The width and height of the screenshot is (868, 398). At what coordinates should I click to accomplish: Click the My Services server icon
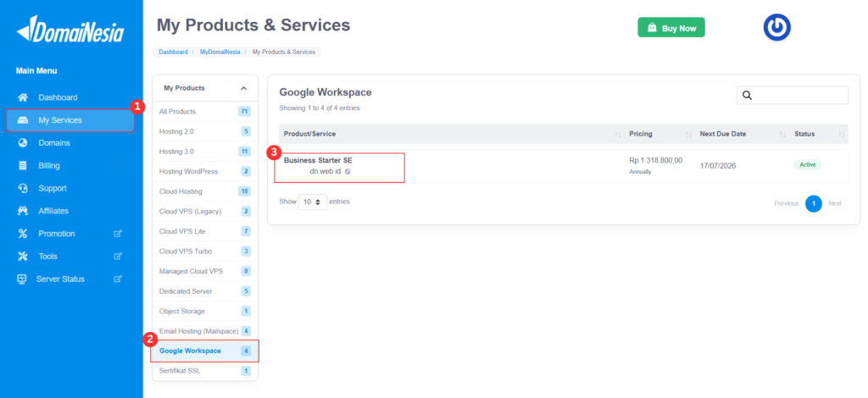[x=23, y=120]
